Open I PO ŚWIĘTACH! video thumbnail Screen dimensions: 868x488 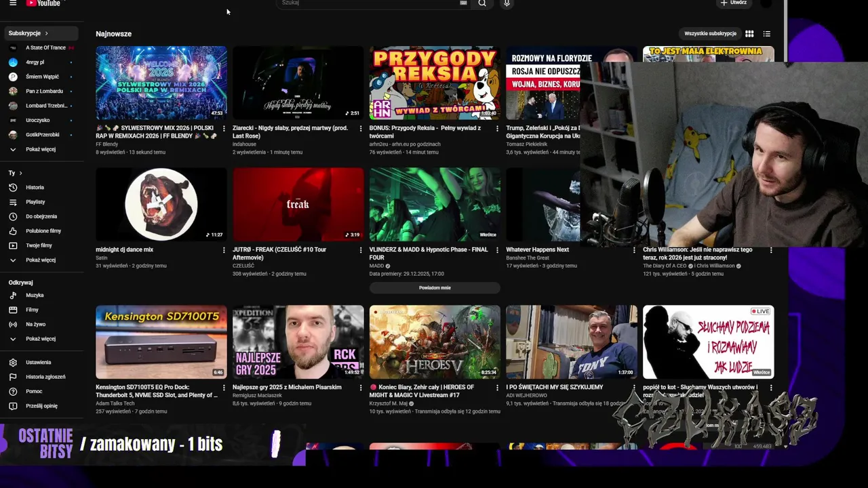coord(571,342)
